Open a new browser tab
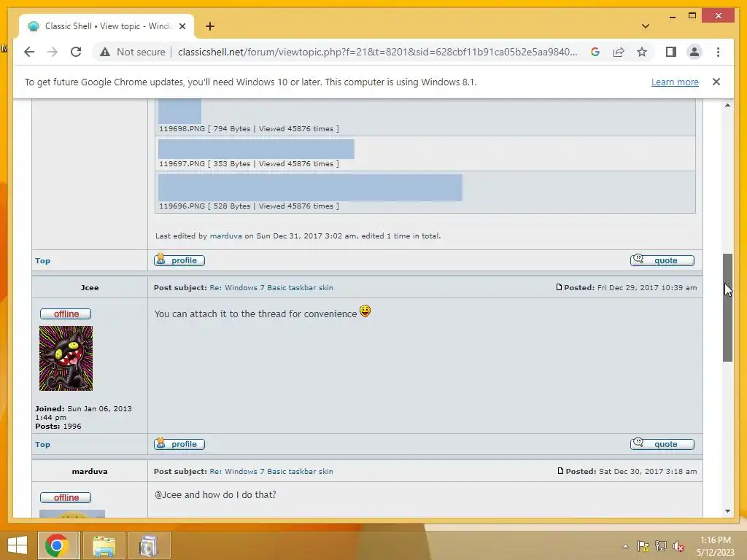 click(210, 26)
